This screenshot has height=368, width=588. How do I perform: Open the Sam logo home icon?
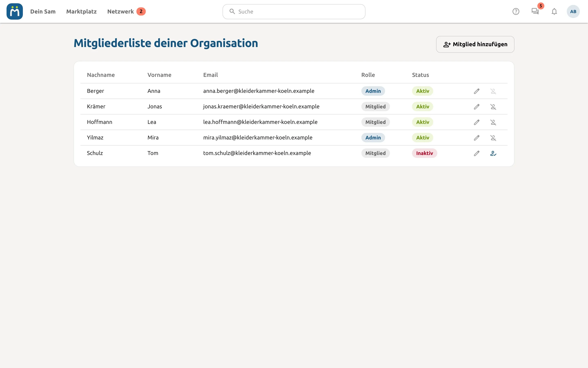pyautogui.click(x=14, y=11)
